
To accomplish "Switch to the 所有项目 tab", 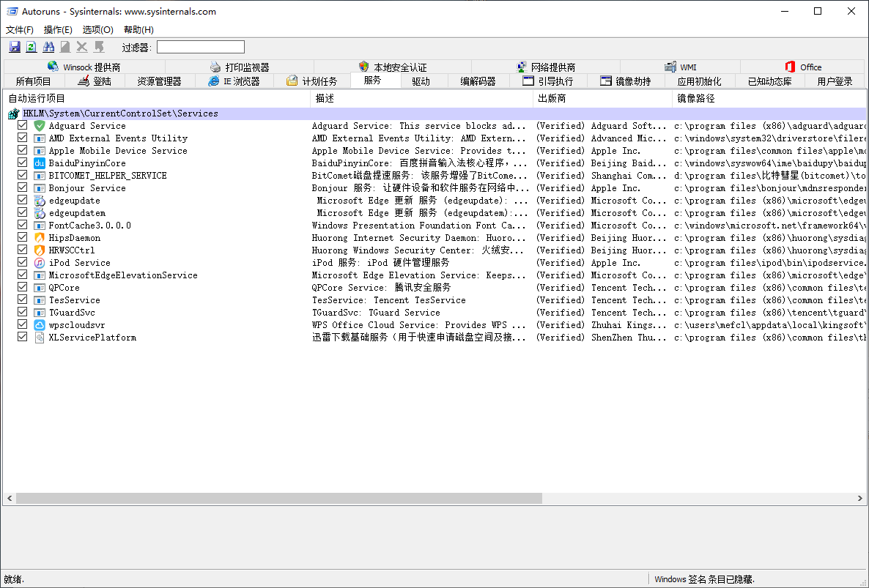I will coord(34,81).
